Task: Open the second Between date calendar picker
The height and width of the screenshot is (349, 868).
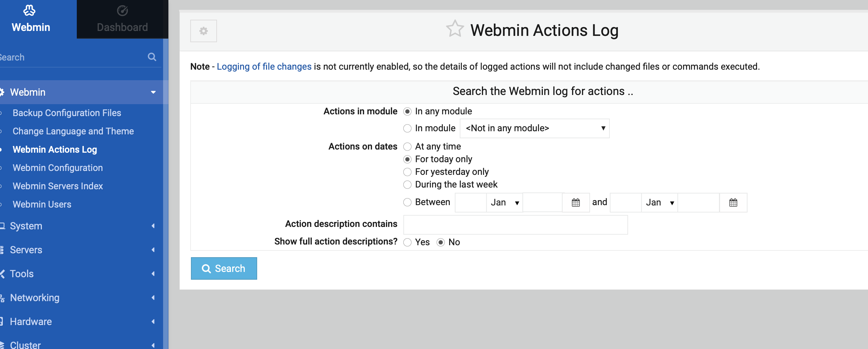Action: click(733, 203)
